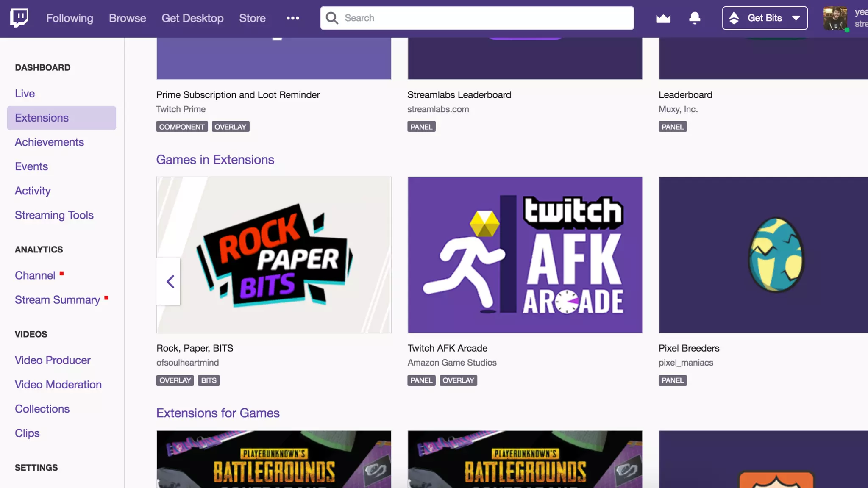Click the user profile avatar
Image resolution: width=868 pixels, height=488 pixels.
pos(835,18)
